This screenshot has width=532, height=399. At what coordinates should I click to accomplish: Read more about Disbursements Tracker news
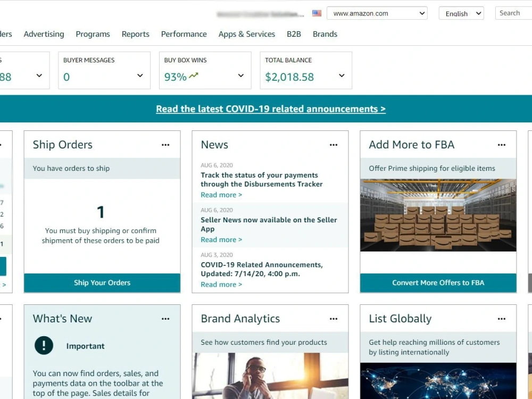pyautogui.click(x=221, y=195)
